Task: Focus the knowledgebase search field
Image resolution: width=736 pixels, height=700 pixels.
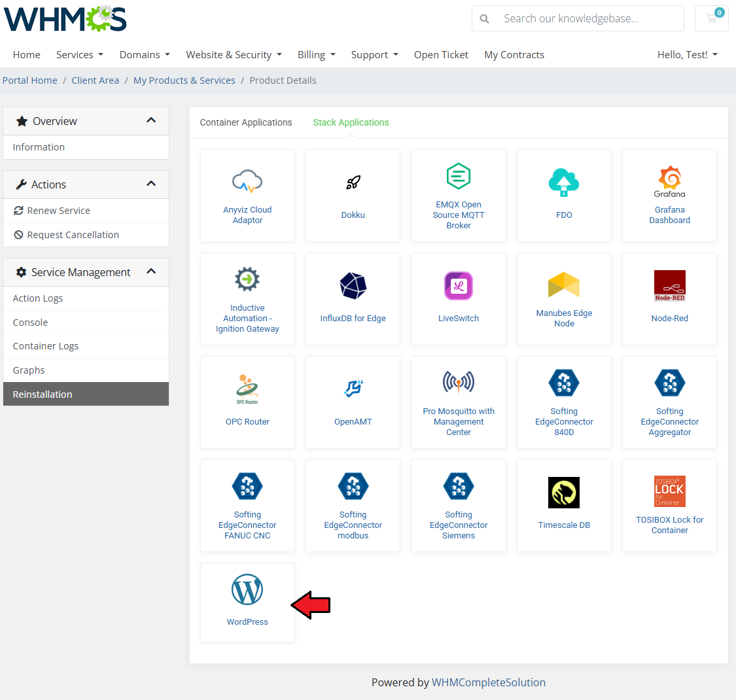Action: click(x=578, y=18)
